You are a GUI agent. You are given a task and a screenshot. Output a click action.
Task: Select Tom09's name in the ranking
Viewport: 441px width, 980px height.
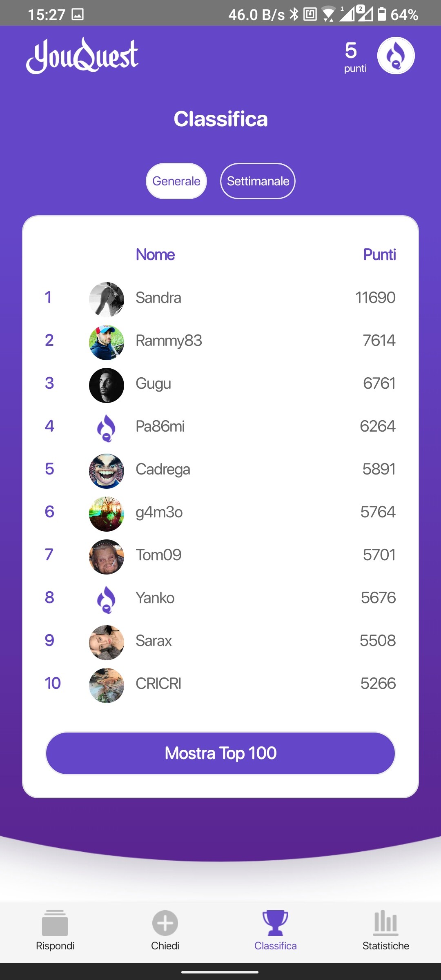(158, 555)
